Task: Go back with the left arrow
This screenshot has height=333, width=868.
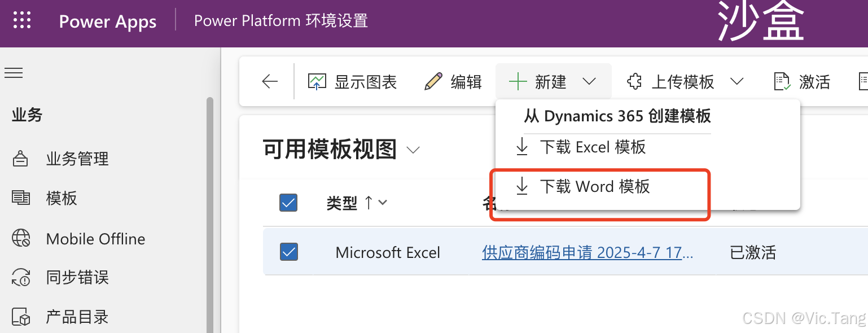Action: tap(270, 82)
